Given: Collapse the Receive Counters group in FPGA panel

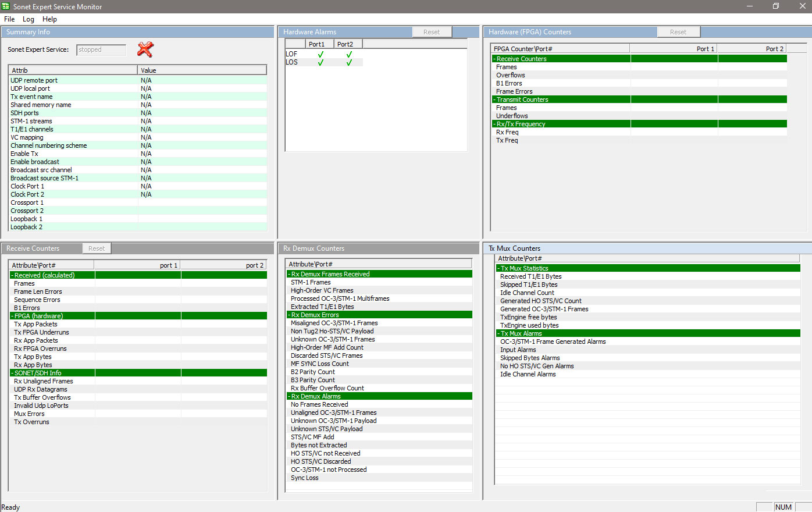Looking at the screenshot, I should point(494,59).
